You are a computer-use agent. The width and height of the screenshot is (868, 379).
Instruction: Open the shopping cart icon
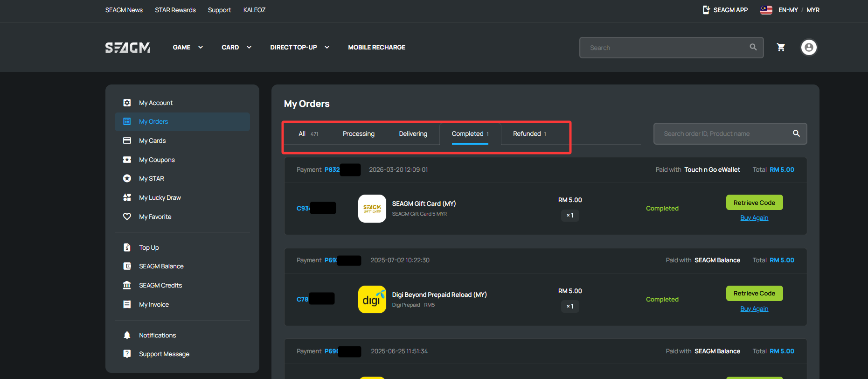point(781,47)
